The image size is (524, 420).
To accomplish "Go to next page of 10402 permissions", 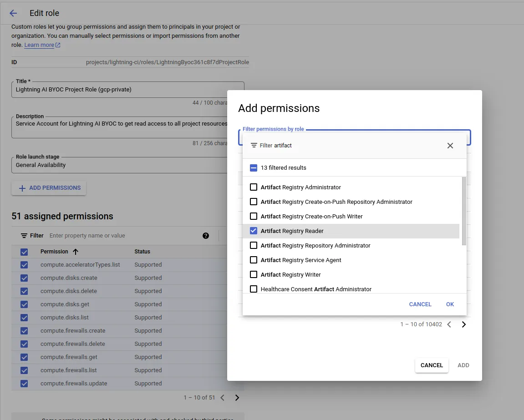I will [x=464, y=324].
